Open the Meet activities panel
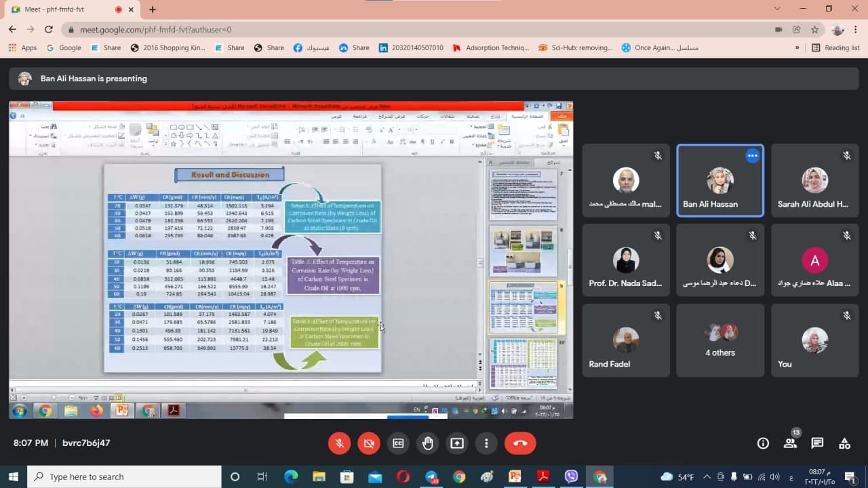Image resolution: width=868 pixels, height=488 pixels. pyautogui.click(x=844, y=443)
